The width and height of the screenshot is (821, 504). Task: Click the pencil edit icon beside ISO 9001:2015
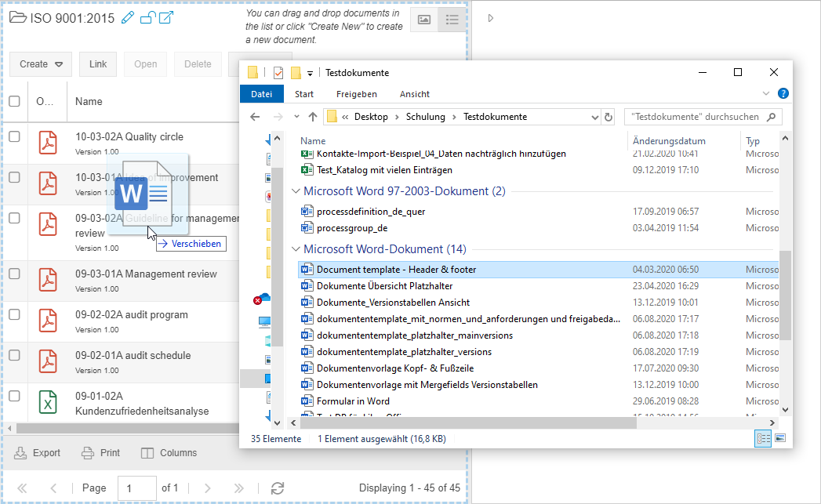129,18
